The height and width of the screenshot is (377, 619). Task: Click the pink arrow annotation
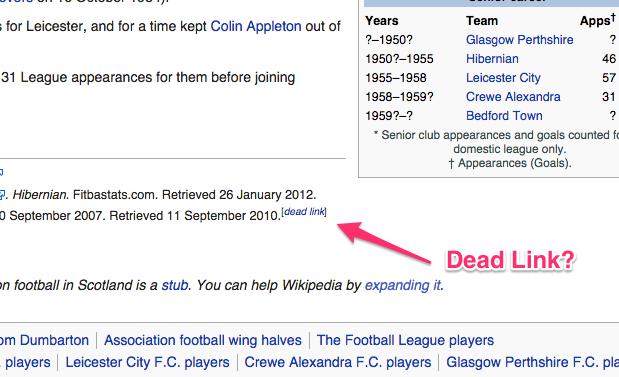coord(383,242)
